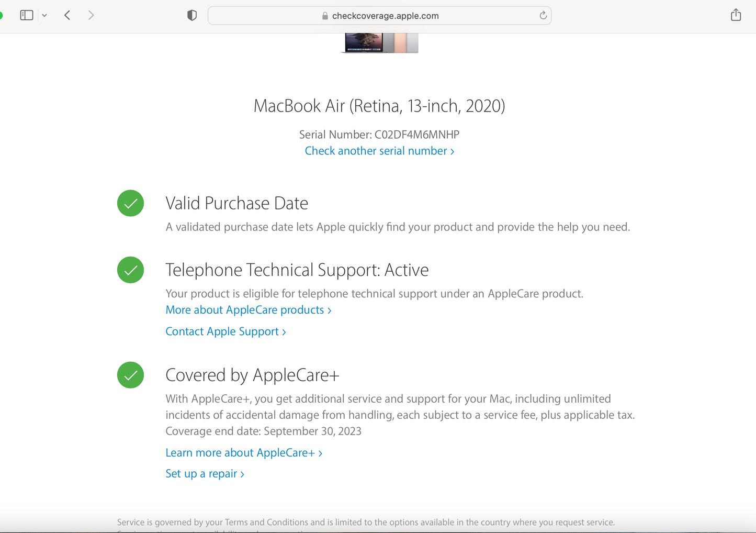Click the Serial Number C02DF4M6MNHP text
Image resolution: width=756 pixels, height=533 pixels.
click(x=379, y=135)
